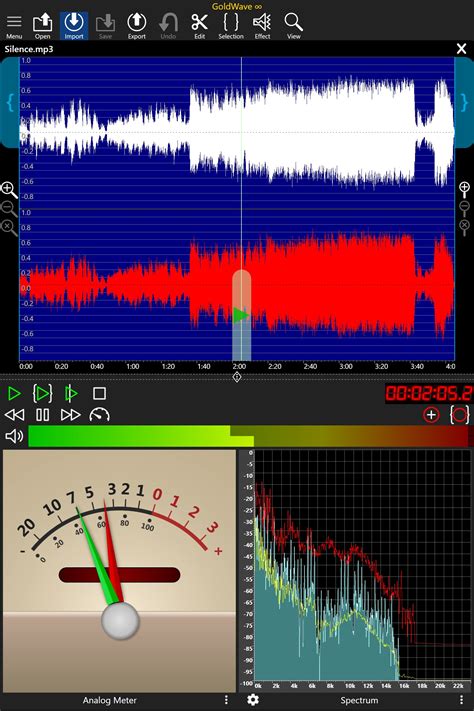Open the Analog Meter options menu

click(x=226, y=700)
